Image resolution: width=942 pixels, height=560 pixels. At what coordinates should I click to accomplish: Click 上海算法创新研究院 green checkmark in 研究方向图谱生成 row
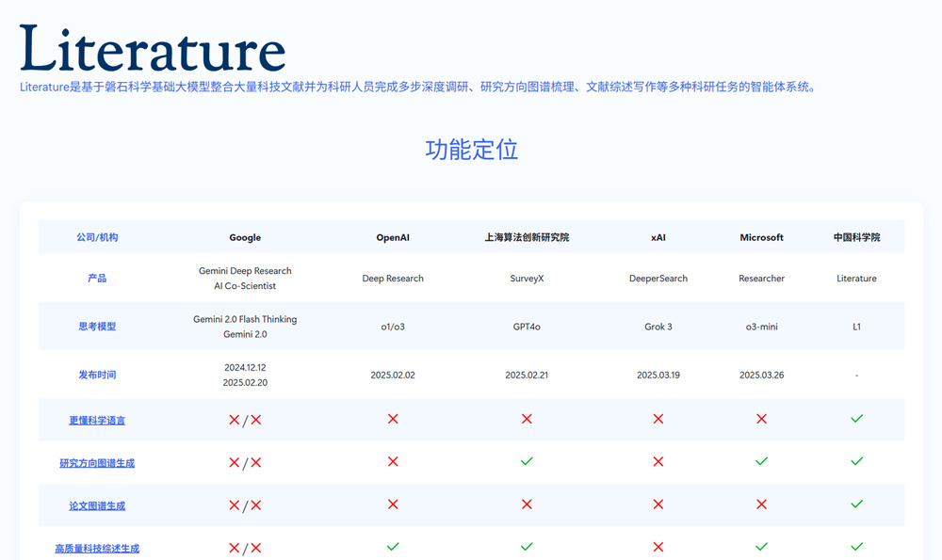click(x=527, y=461)
